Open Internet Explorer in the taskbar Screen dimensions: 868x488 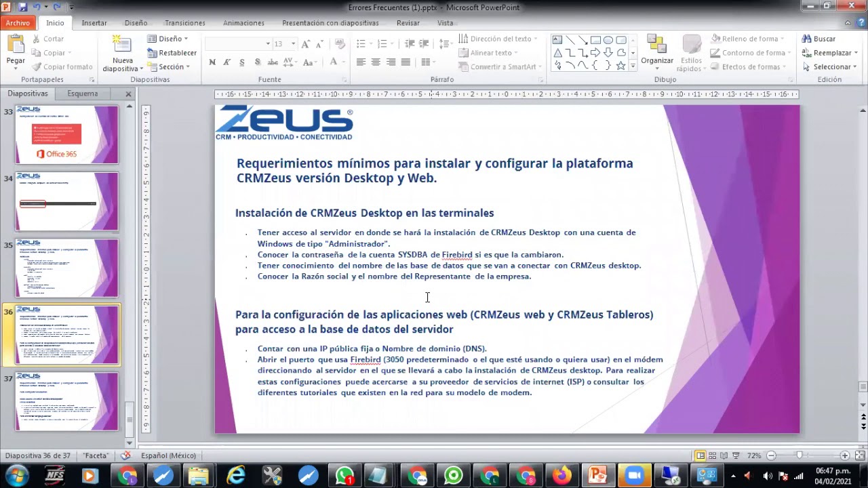coord(235,476)
